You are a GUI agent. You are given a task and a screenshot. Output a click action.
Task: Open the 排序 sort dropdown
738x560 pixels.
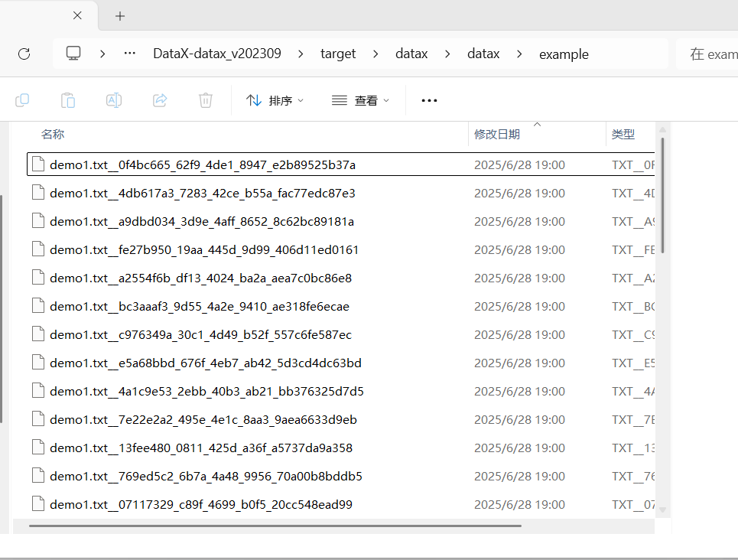pos(275,100)
